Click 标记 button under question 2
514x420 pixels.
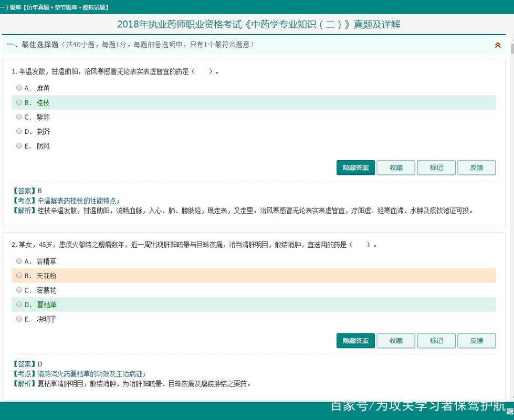pos(436,341)
